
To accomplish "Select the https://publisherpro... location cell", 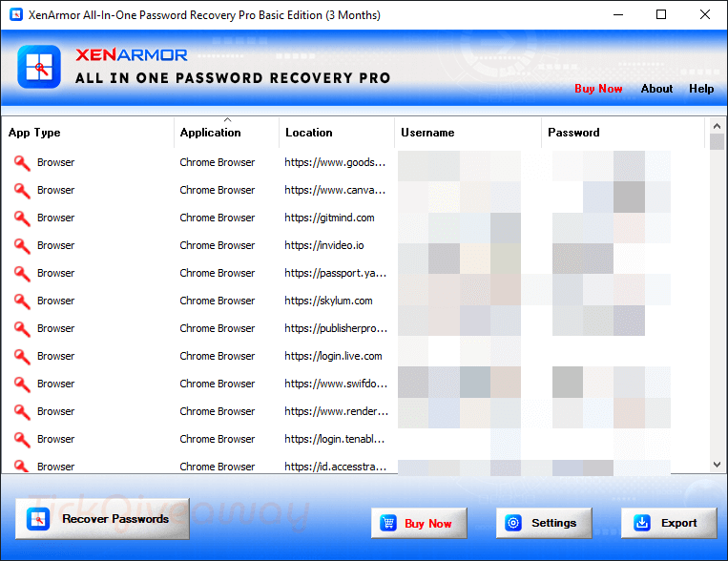I will tap(336, 328).
